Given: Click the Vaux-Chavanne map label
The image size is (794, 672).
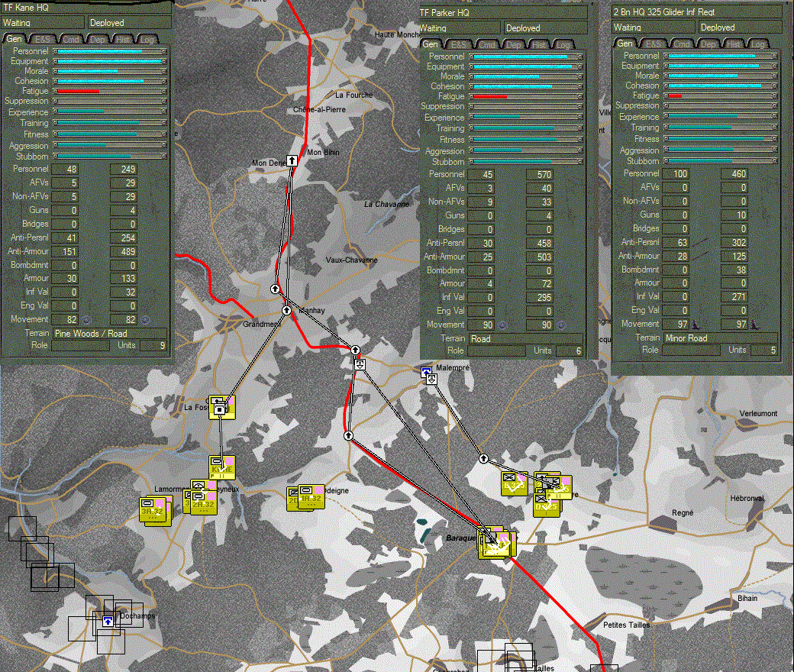Looking at the screenshot, I should click(x=351, y=260).
